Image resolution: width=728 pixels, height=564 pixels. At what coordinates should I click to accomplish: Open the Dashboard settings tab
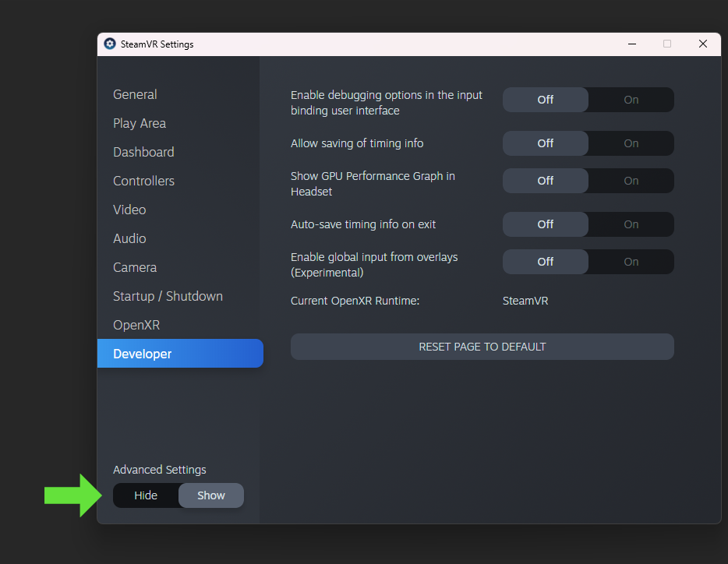(x=143, y=152)
